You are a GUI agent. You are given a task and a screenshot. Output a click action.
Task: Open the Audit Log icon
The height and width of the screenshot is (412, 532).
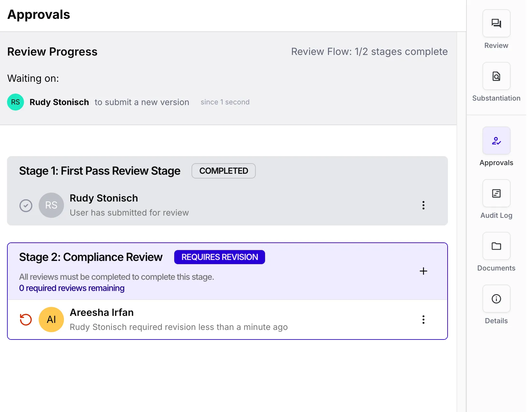tap(496, 193)
